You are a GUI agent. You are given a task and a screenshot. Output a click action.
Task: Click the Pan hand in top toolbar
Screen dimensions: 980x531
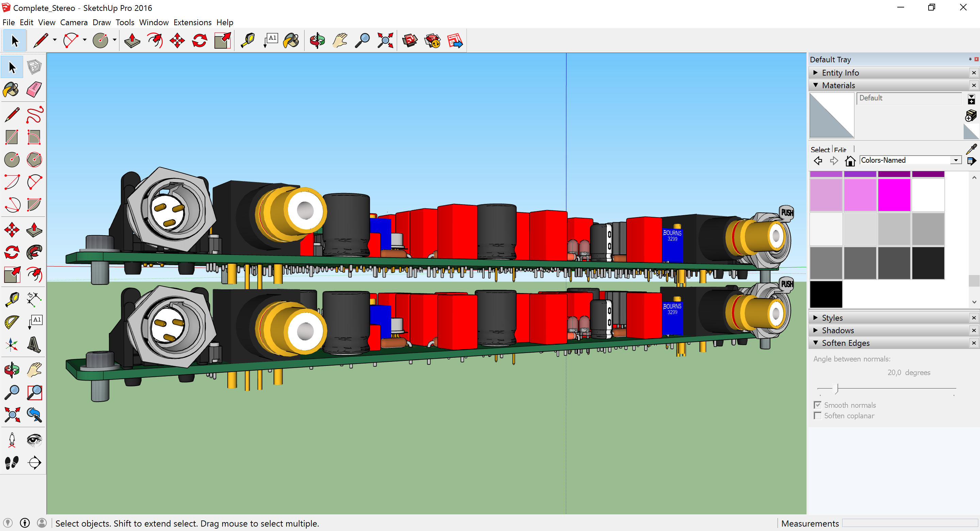tap(340, 41)
